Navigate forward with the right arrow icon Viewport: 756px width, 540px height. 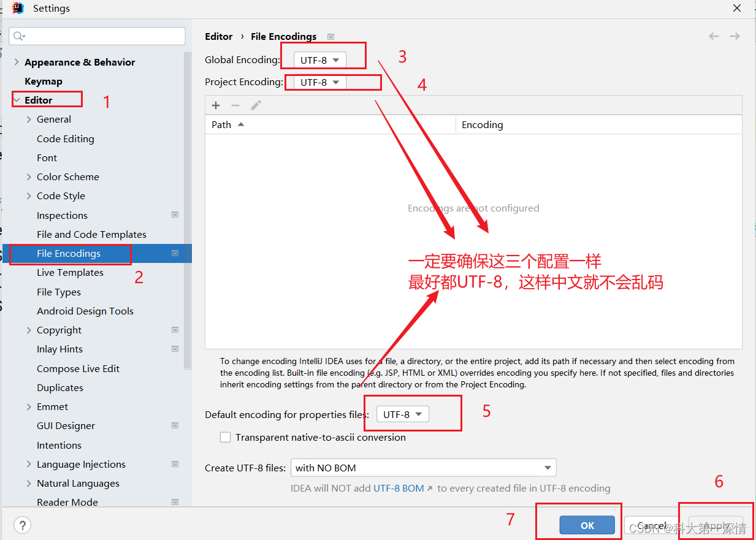coord(735,36)
